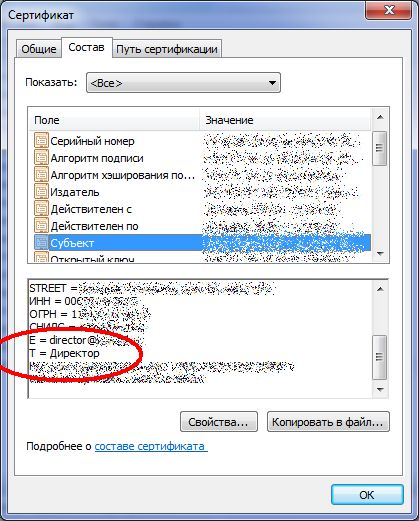Click the field list scrollbar down arrow
The width and height of the screenshot is (419, 521).
(x=380, y=254)
